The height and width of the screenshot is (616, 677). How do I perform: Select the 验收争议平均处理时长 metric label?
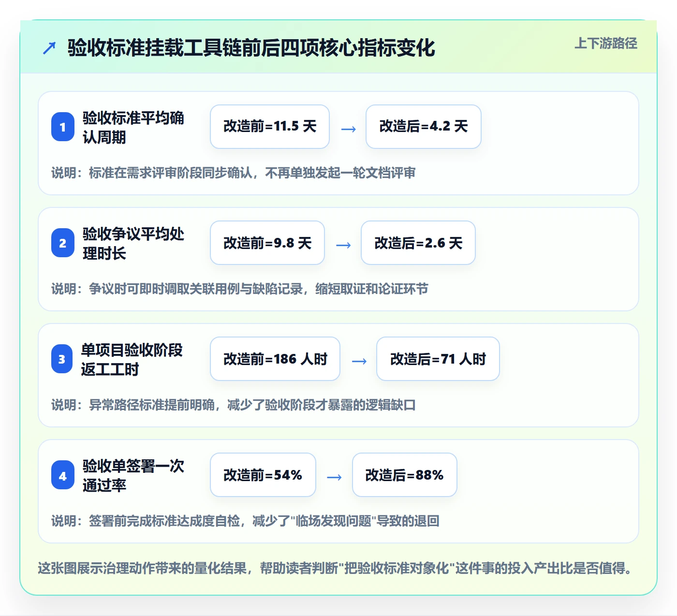tap(133, 243)
